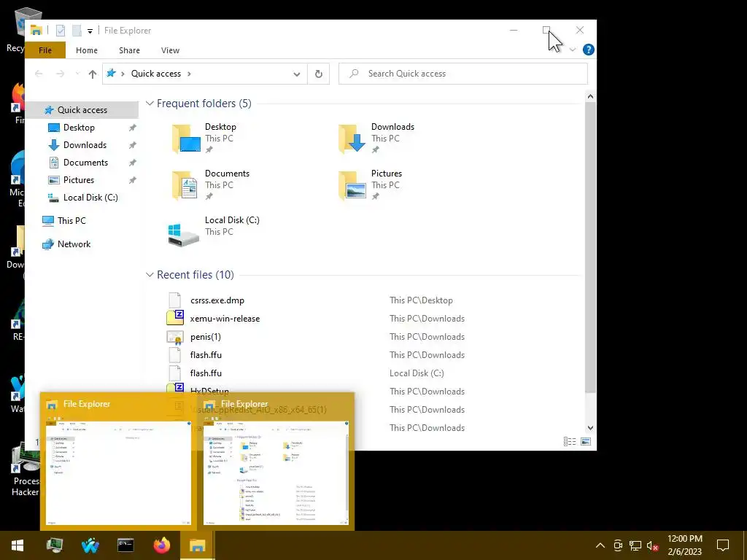Select Desktop in the navigation pane

pos(79,128)
